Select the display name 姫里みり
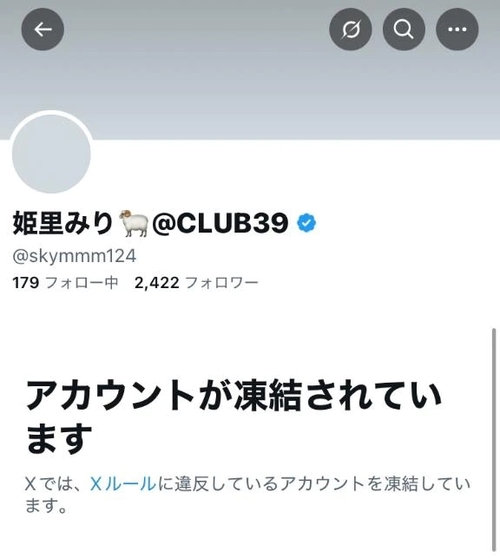The image size is (500, 558). point(63,223)
